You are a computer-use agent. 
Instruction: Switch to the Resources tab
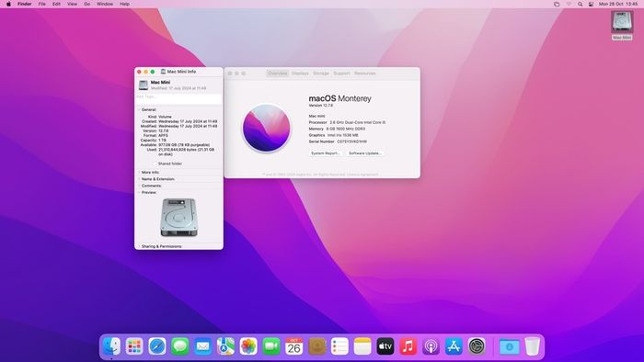point(365,74)
